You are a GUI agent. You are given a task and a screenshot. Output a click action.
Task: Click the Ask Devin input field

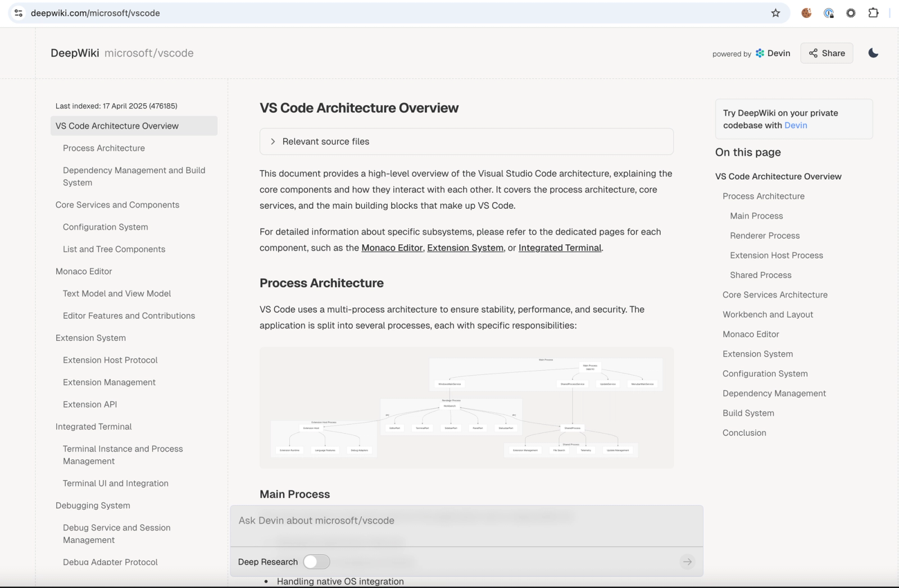(x=466, y=521)
